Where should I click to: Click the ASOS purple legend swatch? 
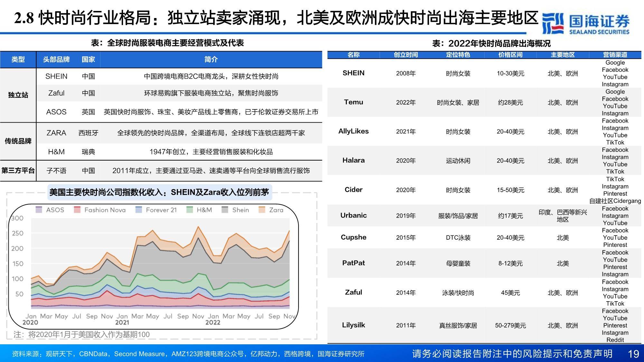click(39, 210)
